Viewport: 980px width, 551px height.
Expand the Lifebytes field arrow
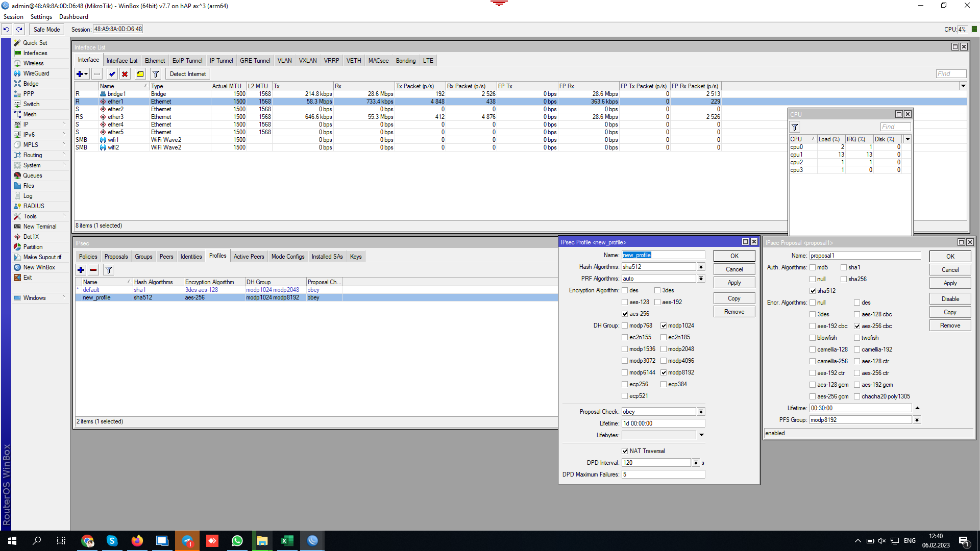click(702, 435)
